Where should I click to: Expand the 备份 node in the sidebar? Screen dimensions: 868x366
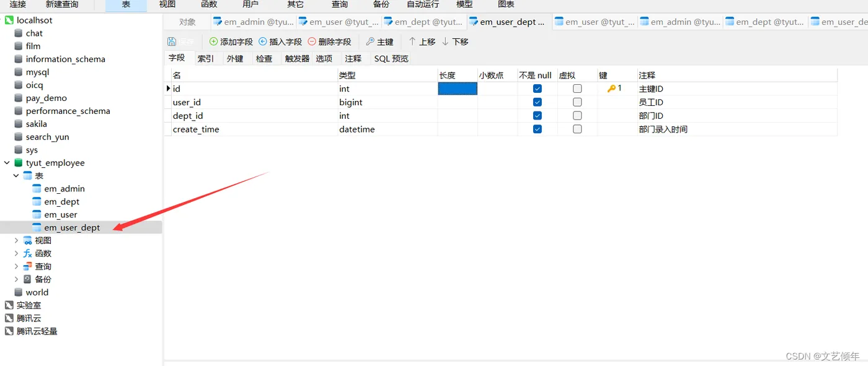point(15,279)
